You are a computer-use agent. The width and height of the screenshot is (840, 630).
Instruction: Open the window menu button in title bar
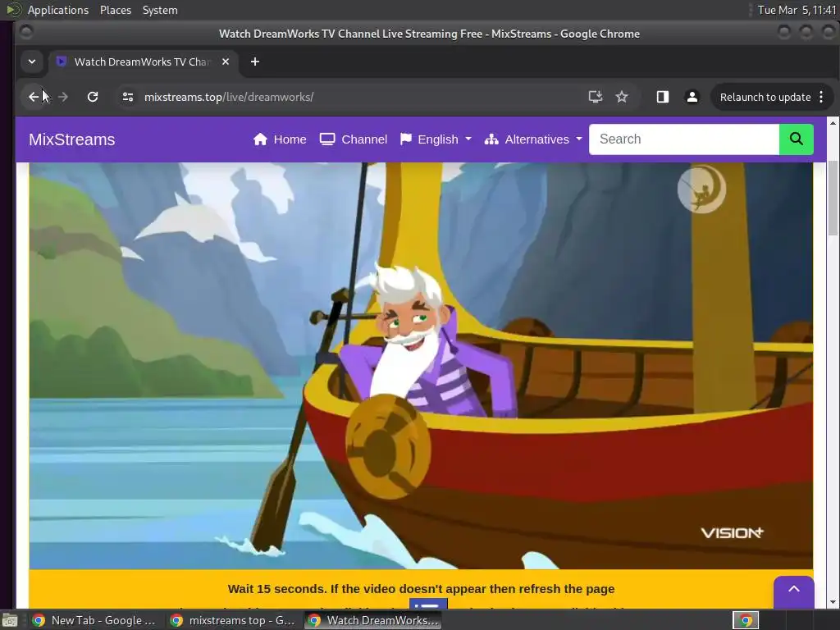pyautogui.click(x=25, y=33)
